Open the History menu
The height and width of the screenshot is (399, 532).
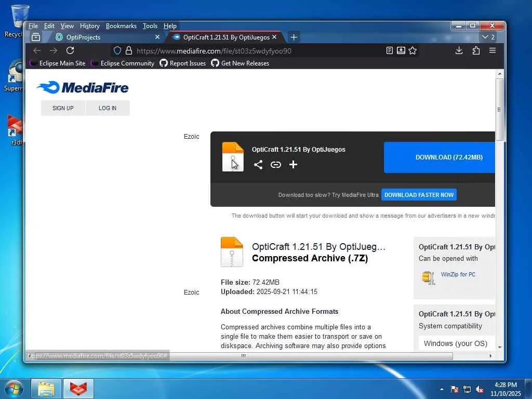[x=90, y=26]
